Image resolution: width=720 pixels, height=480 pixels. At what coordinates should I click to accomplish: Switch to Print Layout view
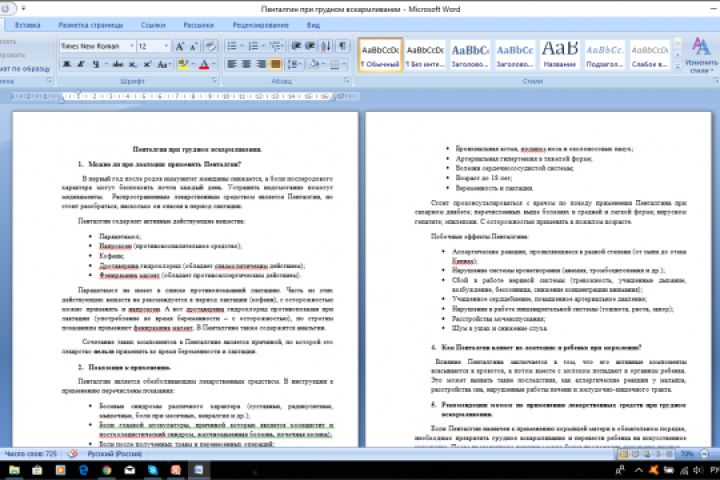tap(624, 454)
